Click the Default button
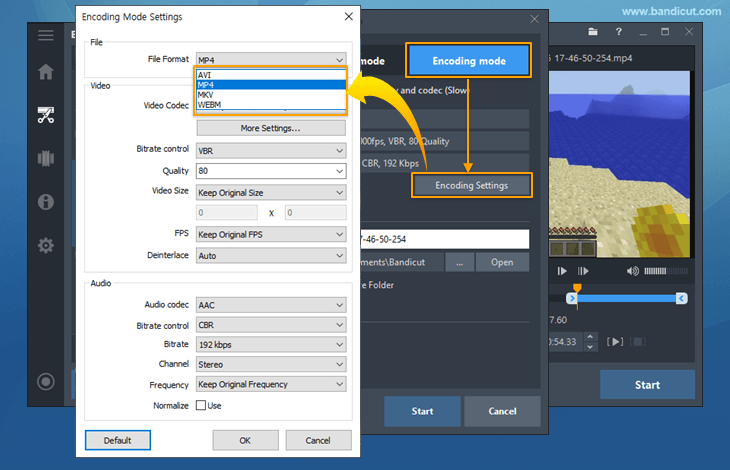Viewport: 730px width, 470px height. pyautogui.click(x=118, y=440)
